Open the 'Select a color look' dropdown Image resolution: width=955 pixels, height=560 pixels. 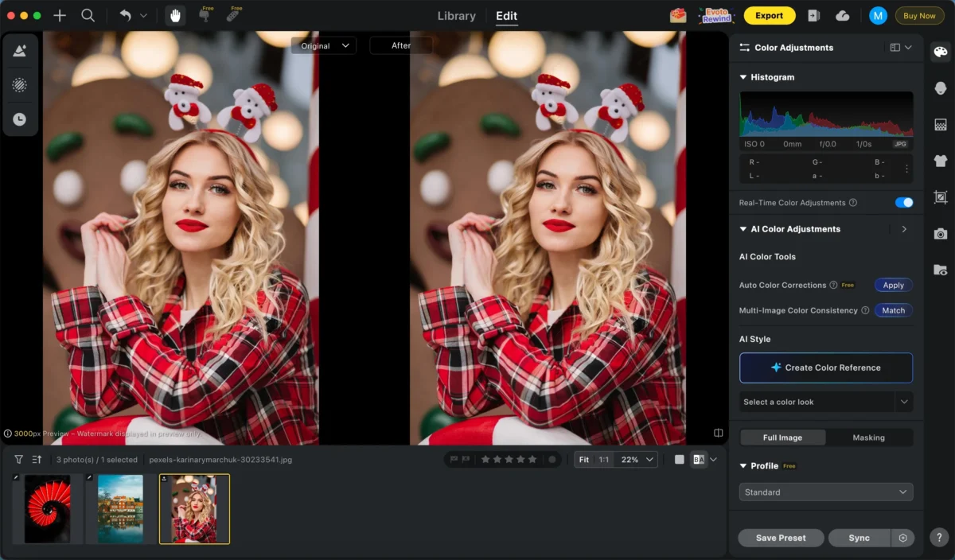(825, 402)
